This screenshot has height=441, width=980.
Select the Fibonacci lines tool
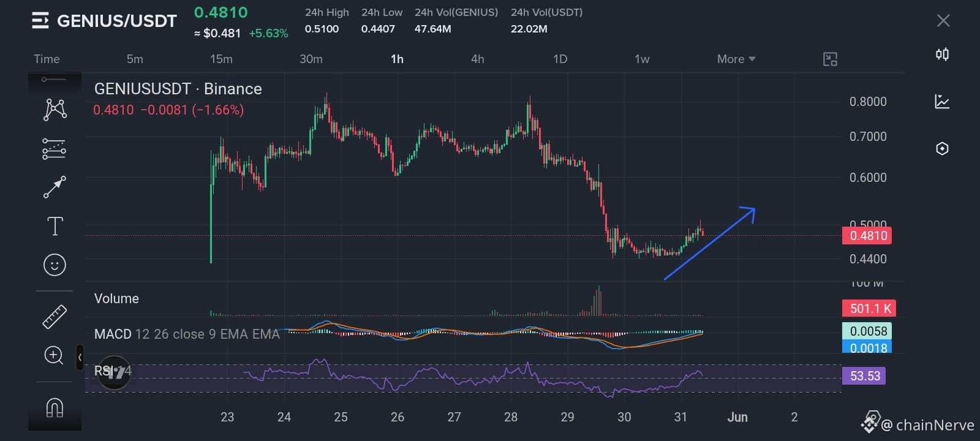point(54,149)
